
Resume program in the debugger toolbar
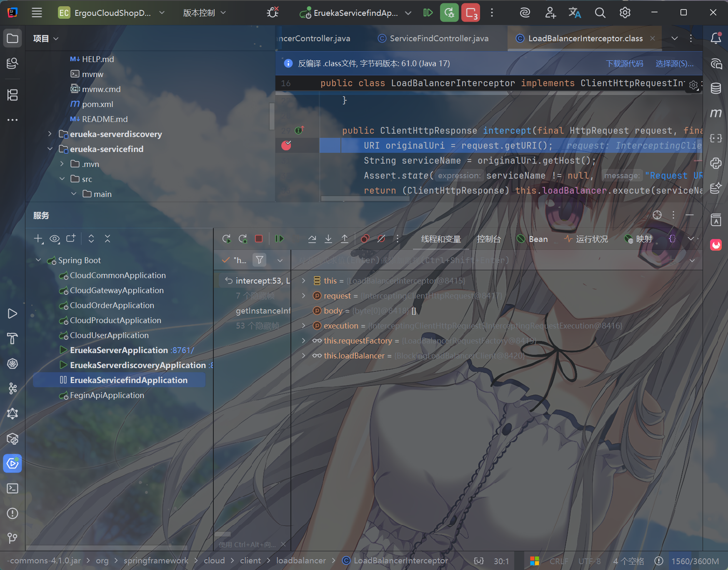(279, 239)
